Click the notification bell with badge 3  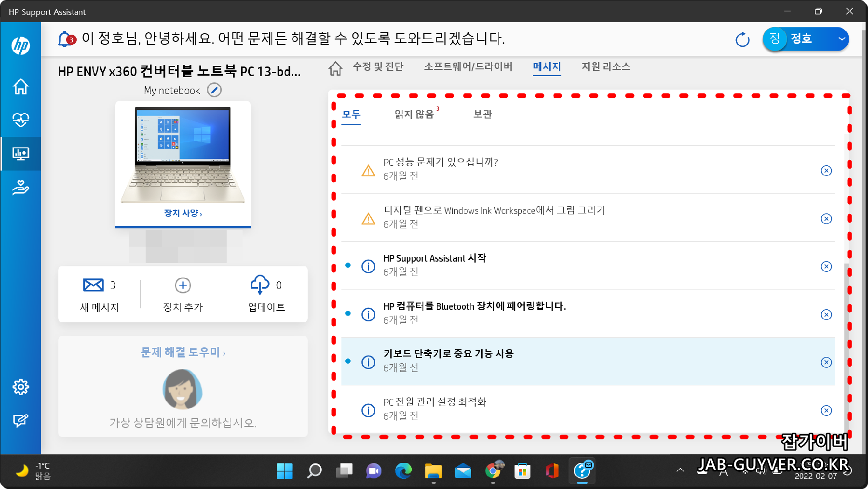point(67,39)
